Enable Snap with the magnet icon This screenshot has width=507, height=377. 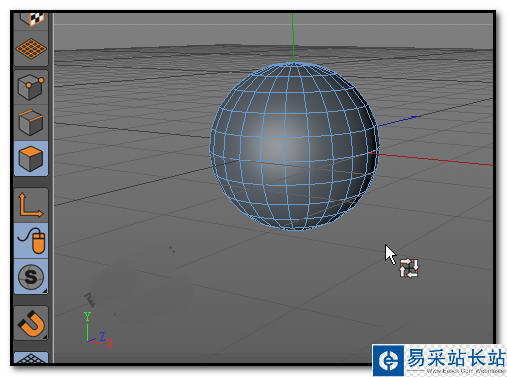pyautogui.click(x=31, y=323)
